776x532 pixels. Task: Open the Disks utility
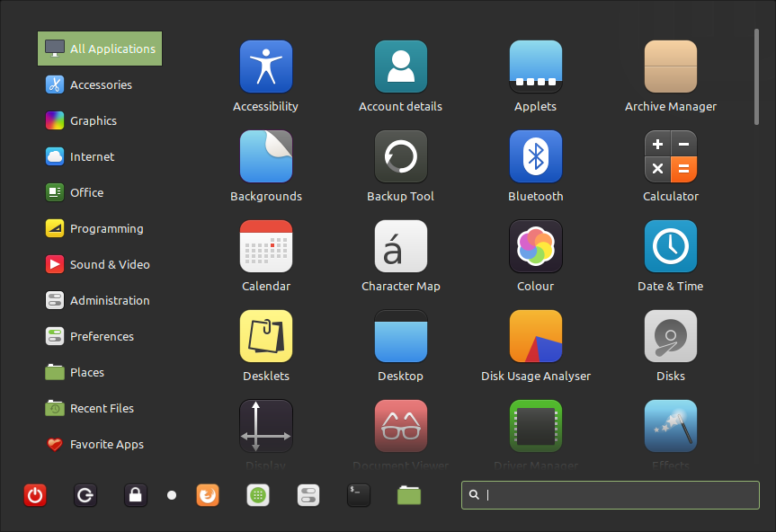click(x=671, y=336)
